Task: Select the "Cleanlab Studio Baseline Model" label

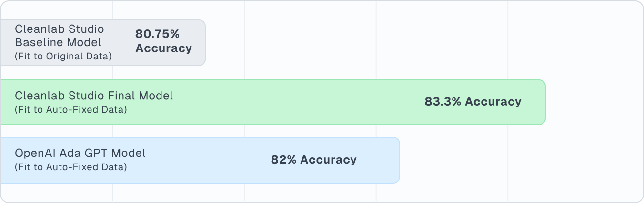Action: (59, 36)
